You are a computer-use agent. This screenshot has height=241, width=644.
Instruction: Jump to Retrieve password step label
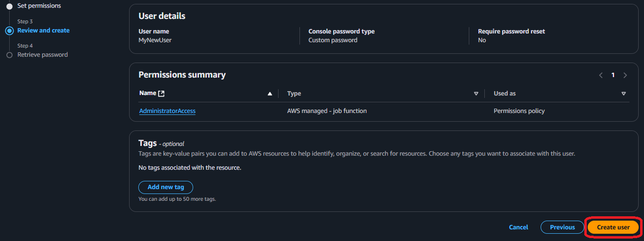[43, 55]
